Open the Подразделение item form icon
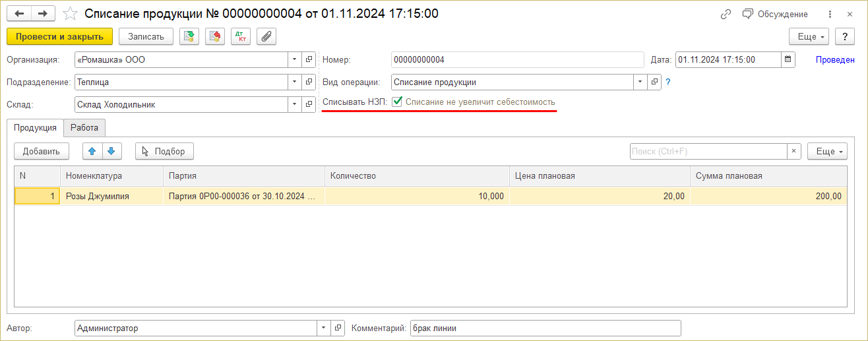This screenshot has width=868, height=341. coord(309,82)
